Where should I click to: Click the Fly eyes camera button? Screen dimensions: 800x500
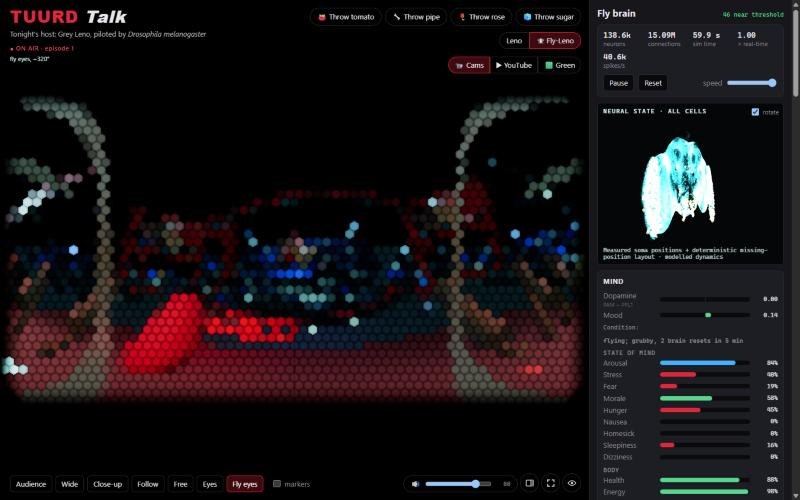click(245, 484)
